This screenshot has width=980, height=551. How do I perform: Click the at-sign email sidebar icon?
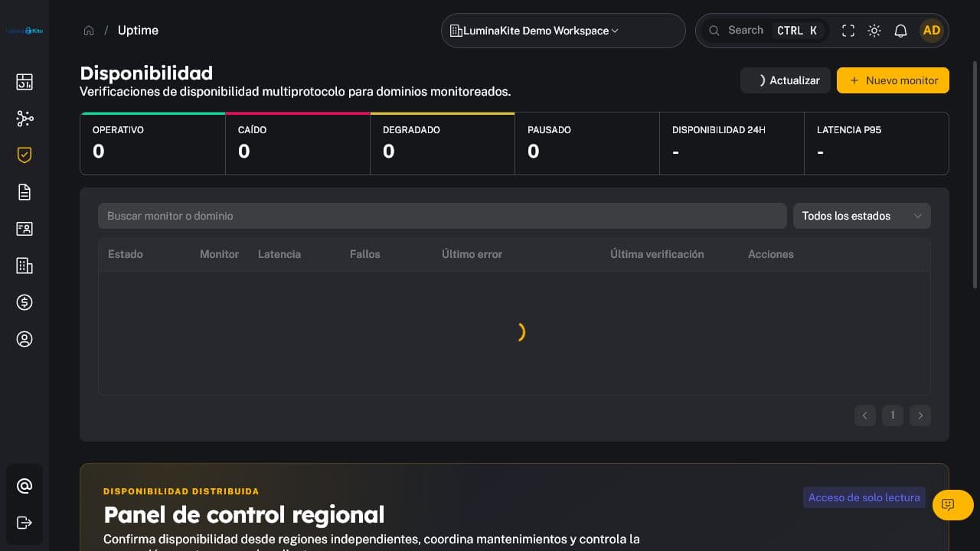point(24,486)
